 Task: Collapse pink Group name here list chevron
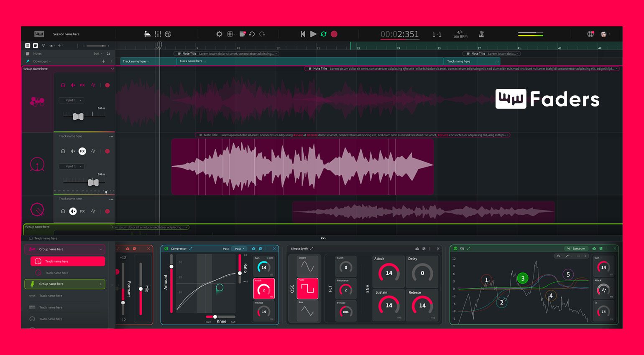[x=101, y=249]
